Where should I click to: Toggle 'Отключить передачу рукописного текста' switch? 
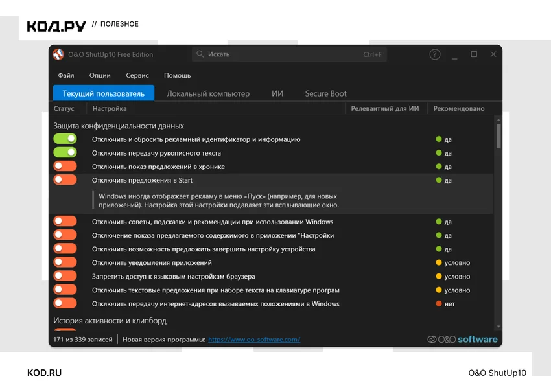click(x=65, y=152)
